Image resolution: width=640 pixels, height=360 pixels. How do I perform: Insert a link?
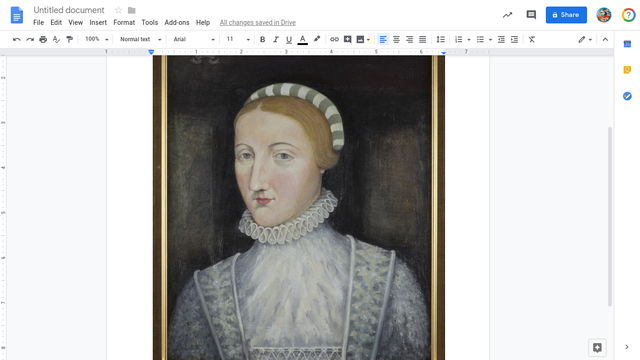coord(334,40)
